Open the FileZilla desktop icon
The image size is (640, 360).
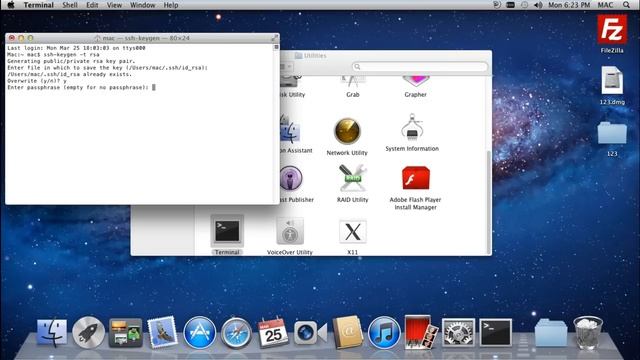pyautogui.click(x=611, y=34)
